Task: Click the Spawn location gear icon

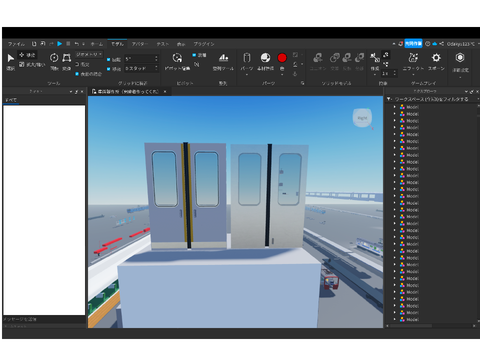Action: (x=436, y=58)
